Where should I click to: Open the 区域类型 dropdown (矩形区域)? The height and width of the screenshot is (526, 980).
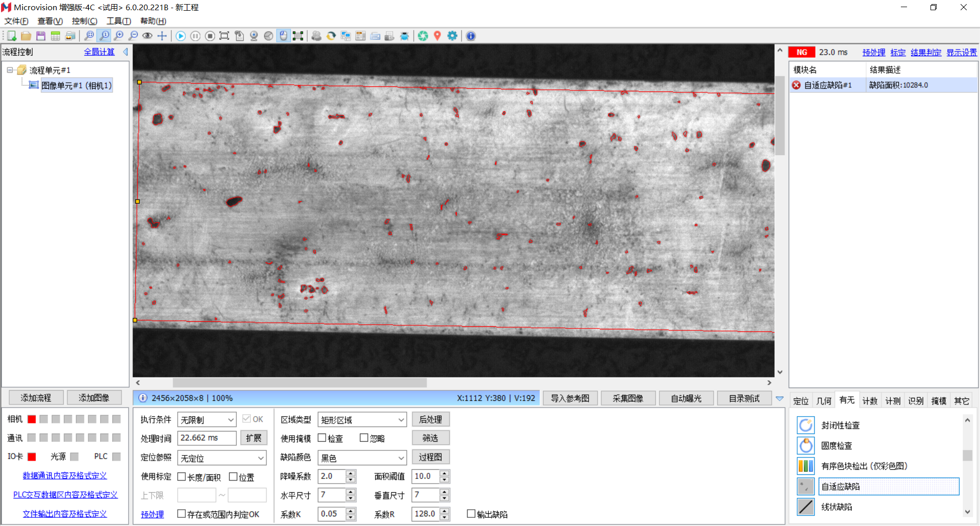pyautogui.click(x=362, y=420)
